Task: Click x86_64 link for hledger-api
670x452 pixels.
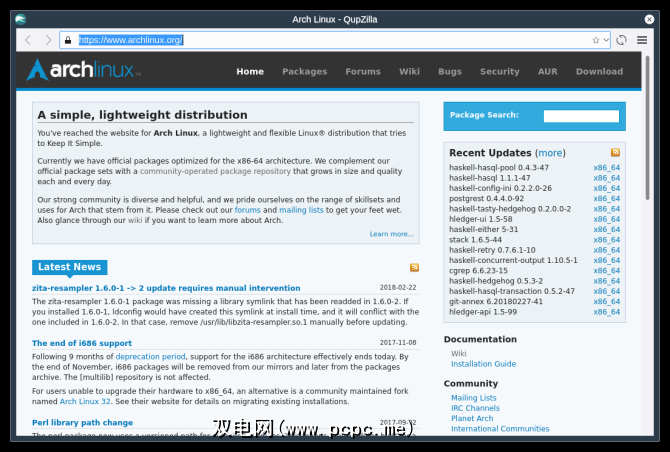Action: pyautogui.click(x=606, y=312)
